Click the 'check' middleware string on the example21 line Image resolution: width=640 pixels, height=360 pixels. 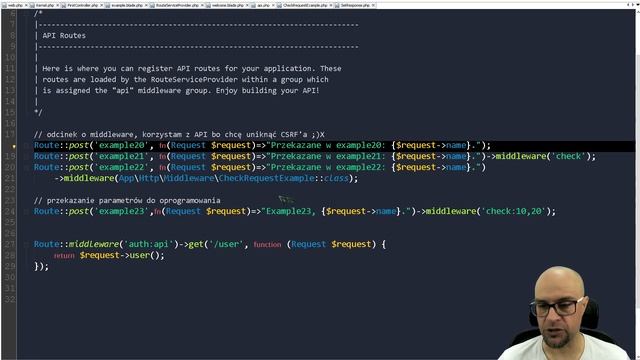pos(568,156)
